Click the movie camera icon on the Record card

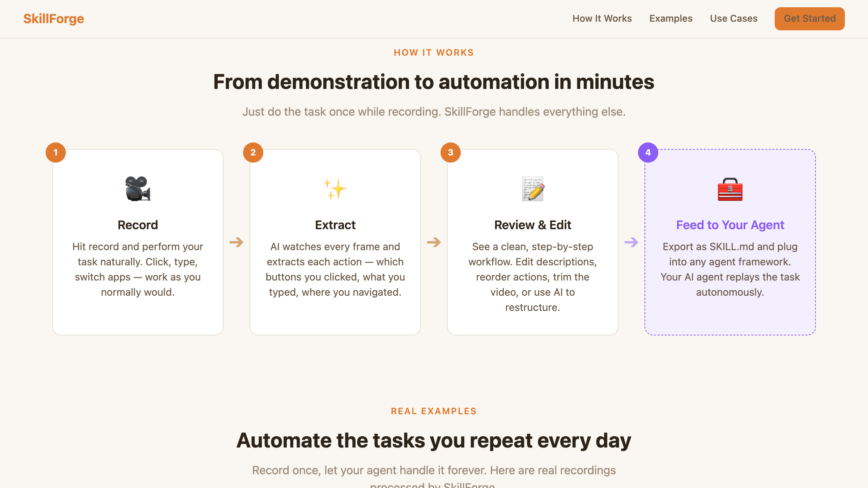pos(137,188)
